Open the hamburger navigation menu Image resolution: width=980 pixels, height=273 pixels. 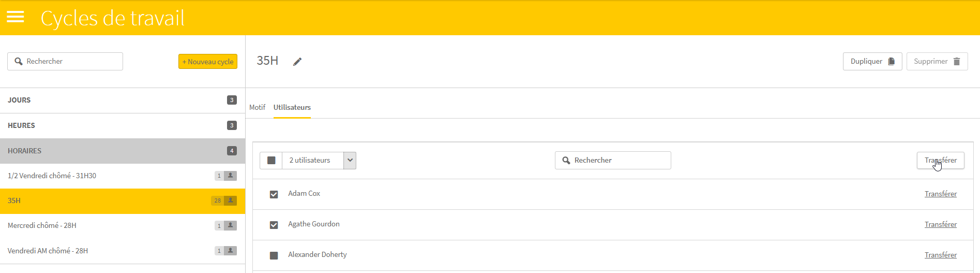tap(16, 17)
